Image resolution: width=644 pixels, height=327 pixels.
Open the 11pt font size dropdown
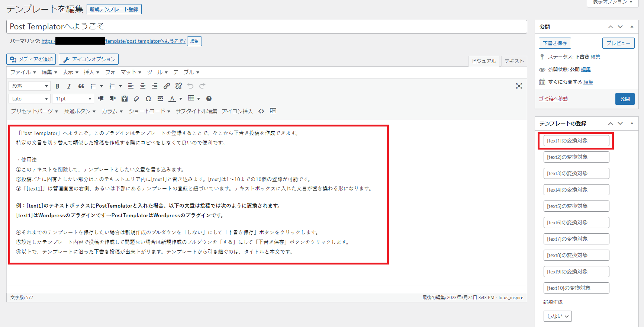[x=73, y=99]
